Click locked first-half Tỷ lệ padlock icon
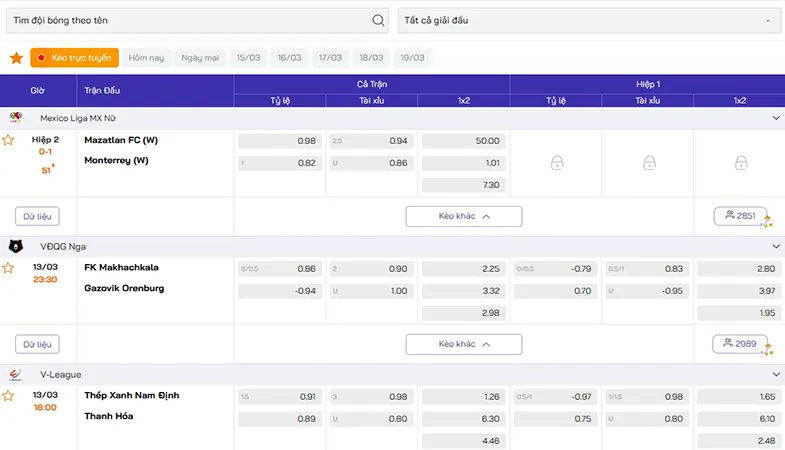The height and width of the screenshot is (450, 785). 557,163
